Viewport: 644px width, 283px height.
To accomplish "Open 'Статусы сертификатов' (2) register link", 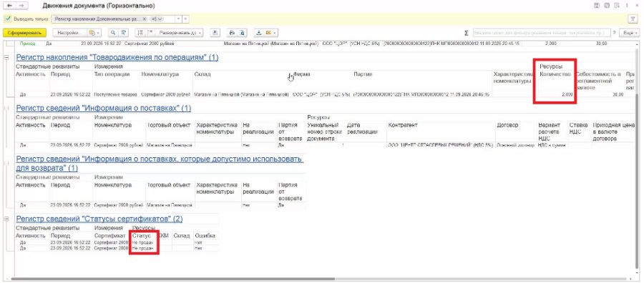I will tap(99, 219).
